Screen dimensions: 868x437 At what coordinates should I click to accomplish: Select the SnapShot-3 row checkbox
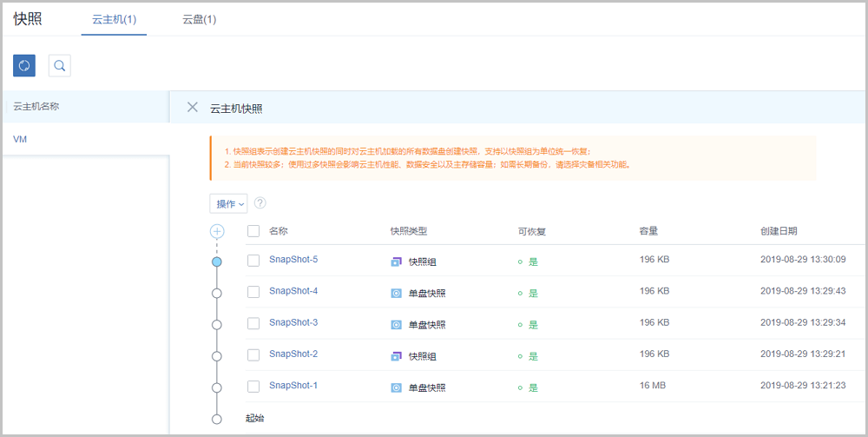[x=253, y=323]
